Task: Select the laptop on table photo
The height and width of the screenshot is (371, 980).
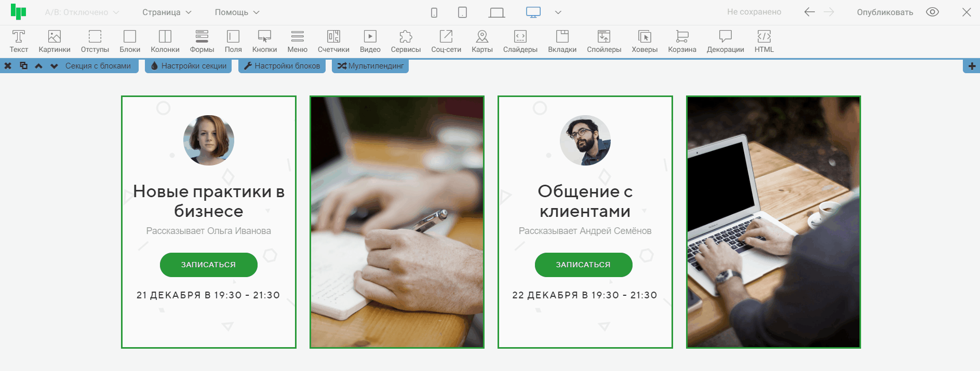Action: [773, 222]
